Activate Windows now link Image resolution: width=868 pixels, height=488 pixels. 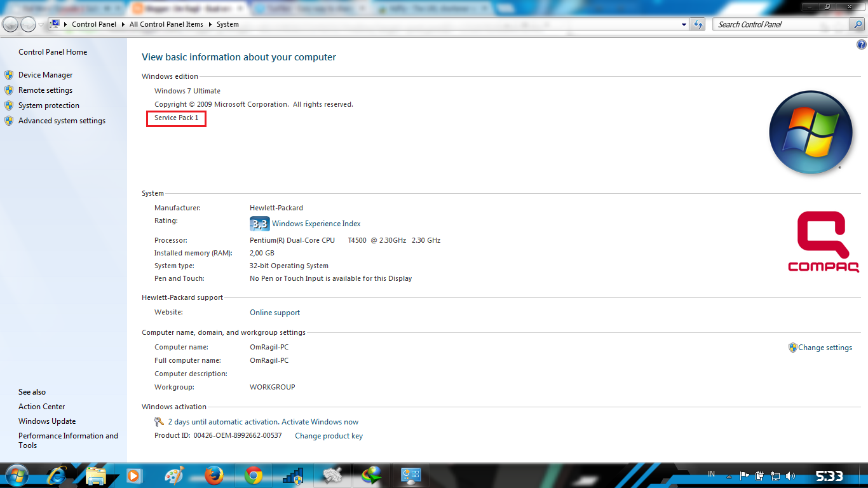(x=320, y=422)
